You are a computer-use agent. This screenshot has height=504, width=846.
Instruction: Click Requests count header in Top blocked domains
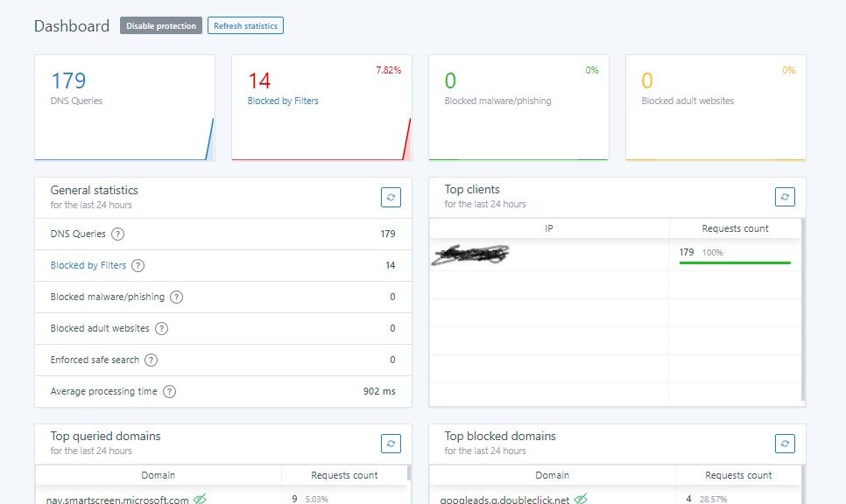738,475
